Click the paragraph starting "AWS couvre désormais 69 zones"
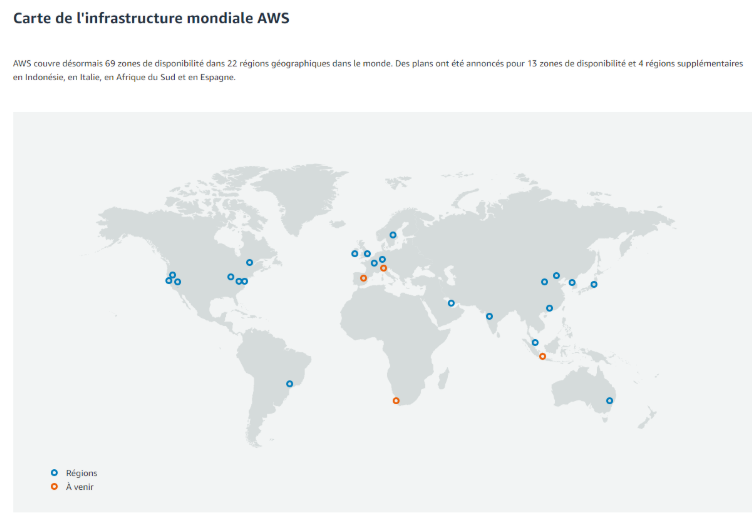Screen dimensions: 753x524 pyautogui.click(x=378, y=70)
